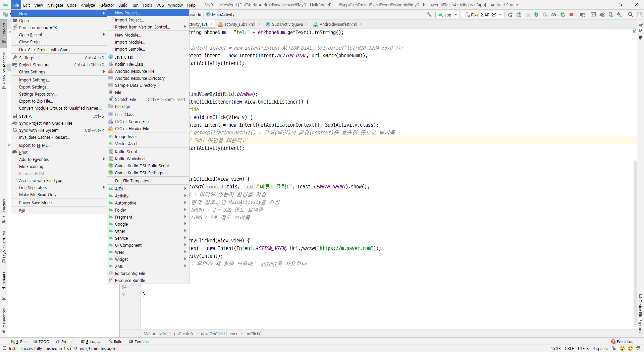
Task: Click the Make Project hammer icon
Action: point(429,14)
